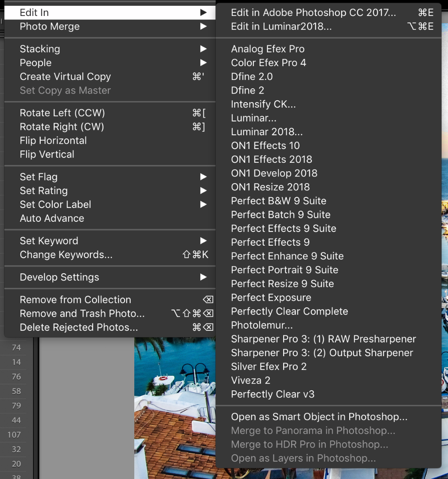Open the Photo Merge submenu
Screen dimensions: 448x479
click(50, 27)
